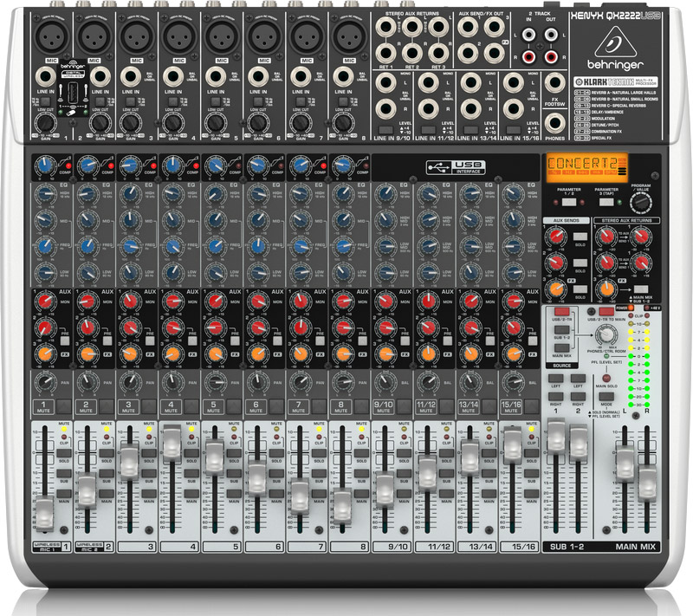Screen dimensions: 693x616
Task: Click the LINE IN 9/10 left input jack
Action: tap(385, 82)
